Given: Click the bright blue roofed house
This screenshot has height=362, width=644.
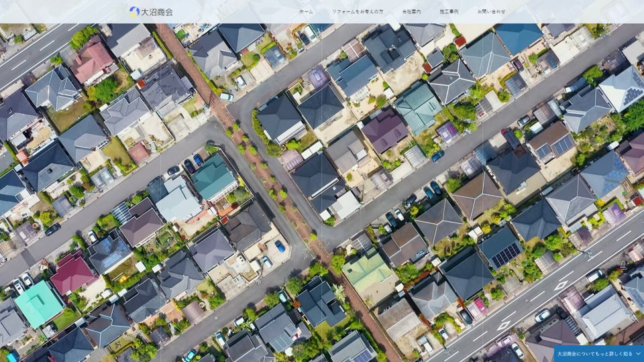Looking at the screenshot, I should 518,36.
